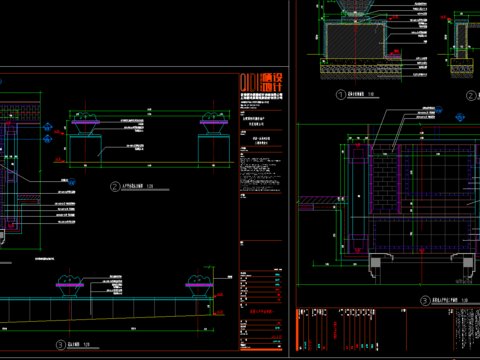Click the upper blue diamond marker beside the left plan

tap(47, 127)
